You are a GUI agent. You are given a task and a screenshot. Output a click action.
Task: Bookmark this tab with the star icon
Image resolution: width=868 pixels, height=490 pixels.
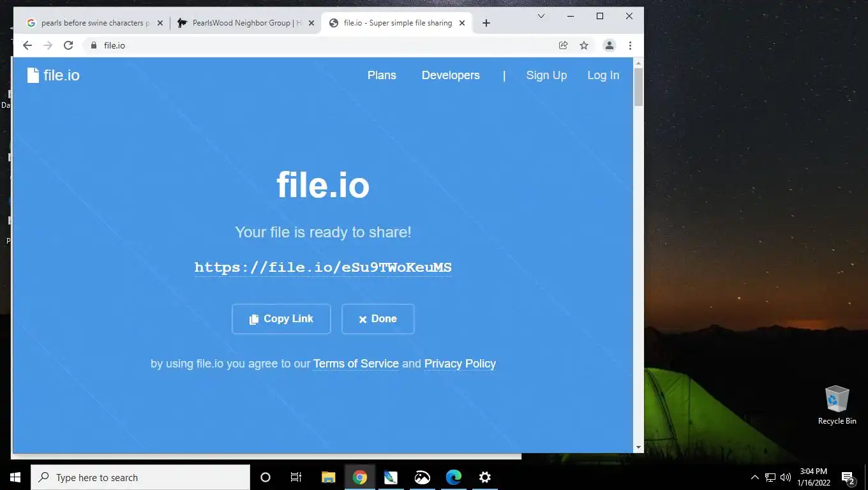coord(584,45)
